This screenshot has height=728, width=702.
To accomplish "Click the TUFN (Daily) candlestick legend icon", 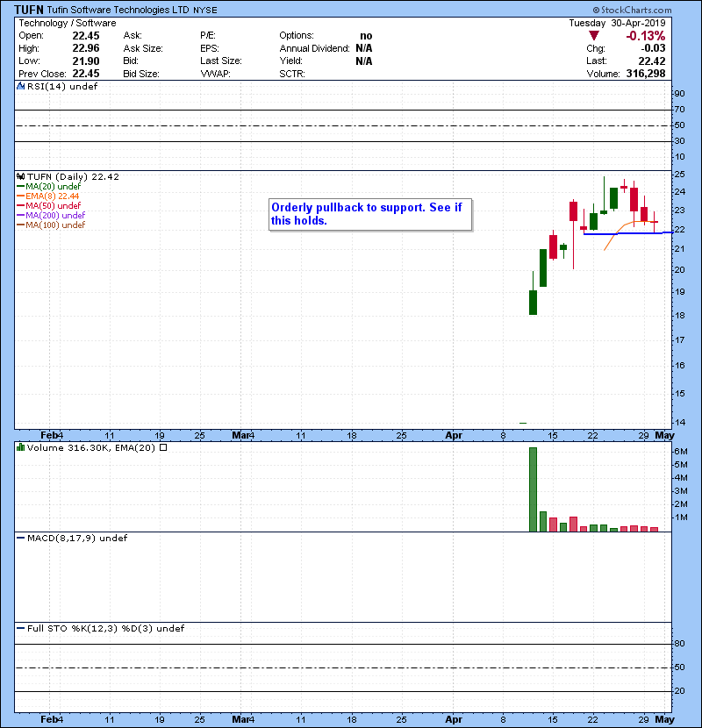I will (x=20, y=176).
